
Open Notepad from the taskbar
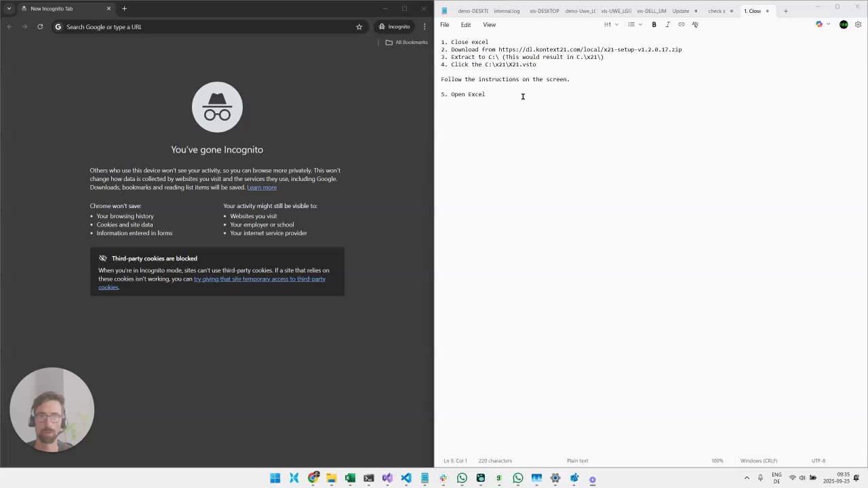(x=425, y=479)
